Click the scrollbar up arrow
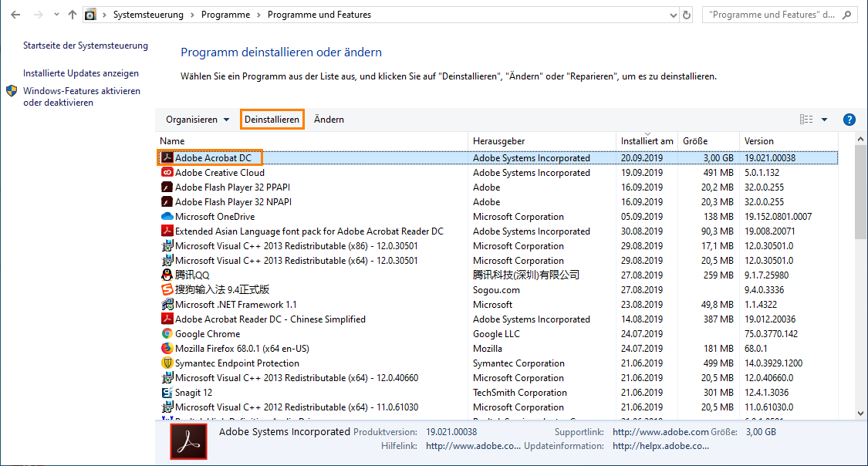The width and height of the screenshot is (868, 466). 860,139
